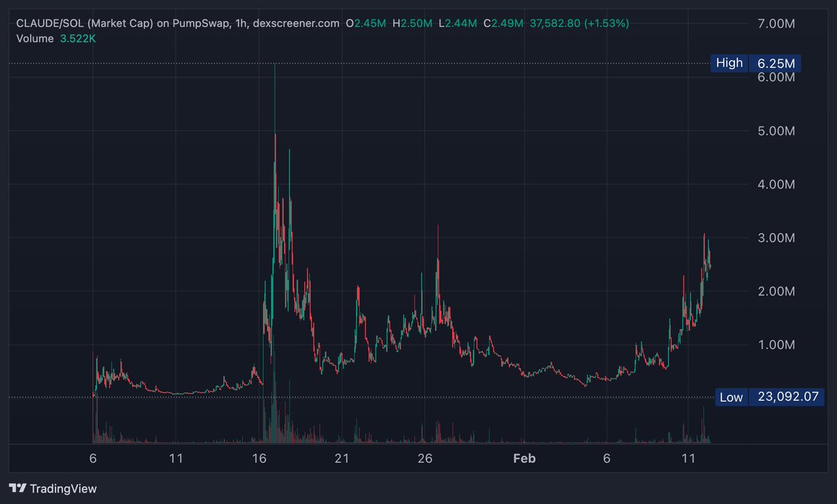Viewport: 837px width, 504px height.
Task: Click the High price label tag
Action: click(x=729, y=63)
